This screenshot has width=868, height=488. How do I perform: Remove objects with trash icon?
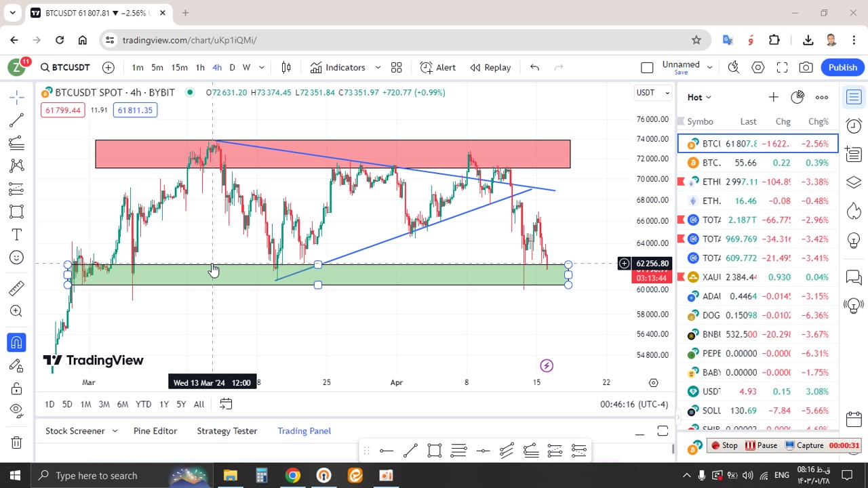[17, 443]
